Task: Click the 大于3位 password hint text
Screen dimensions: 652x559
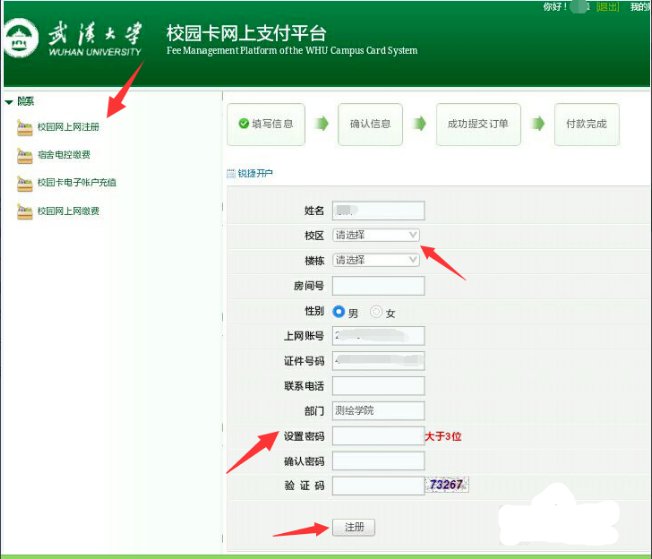Action: pyautogui.click(x=443, y=436)
